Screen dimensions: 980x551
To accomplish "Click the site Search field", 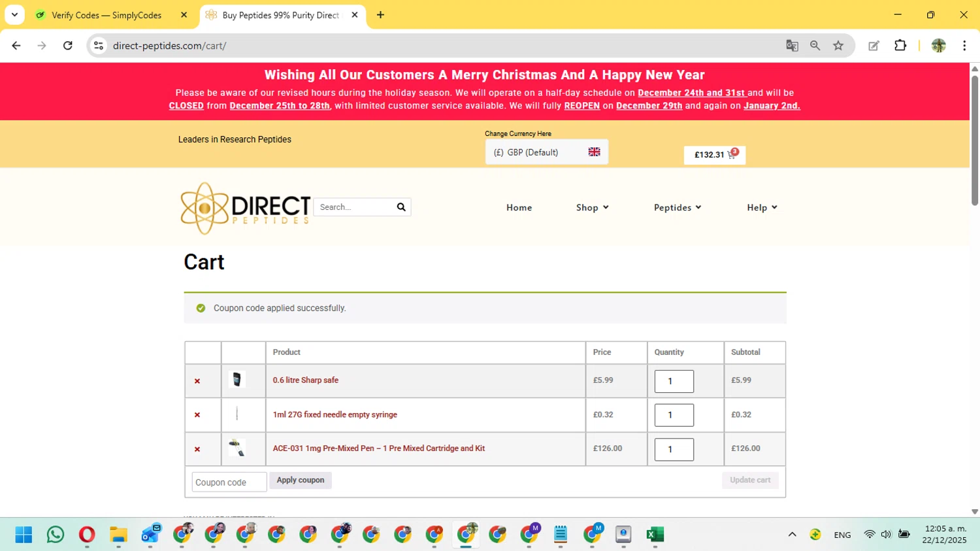I will pos(354,207).
